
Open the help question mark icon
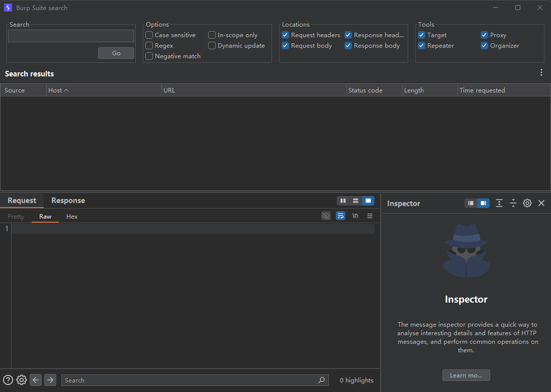point(8,380)
